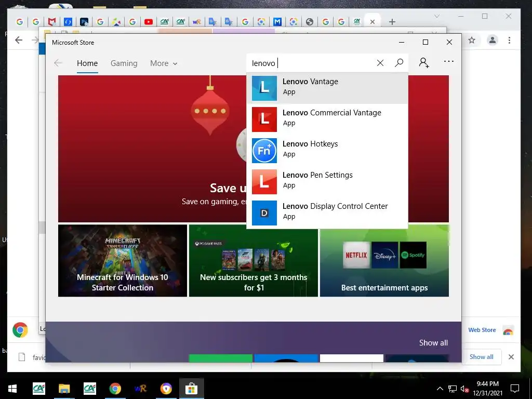Open the notification center icon
Screen dimensions: 532x399
515,389
